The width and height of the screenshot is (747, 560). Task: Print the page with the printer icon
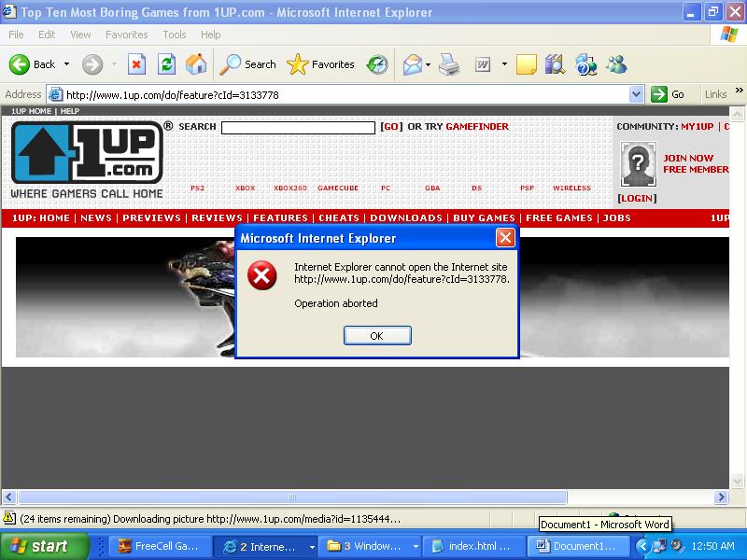(449, 64)
